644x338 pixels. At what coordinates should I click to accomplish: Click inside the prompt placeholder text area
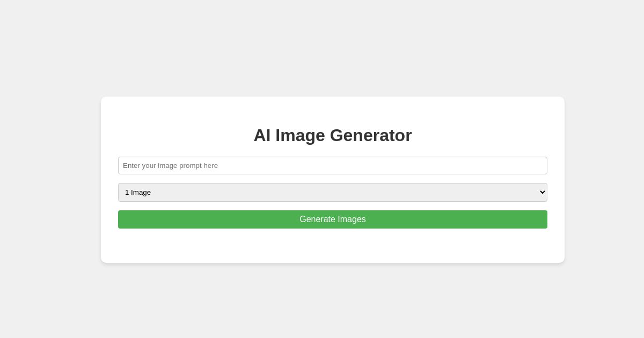[333, 165]
